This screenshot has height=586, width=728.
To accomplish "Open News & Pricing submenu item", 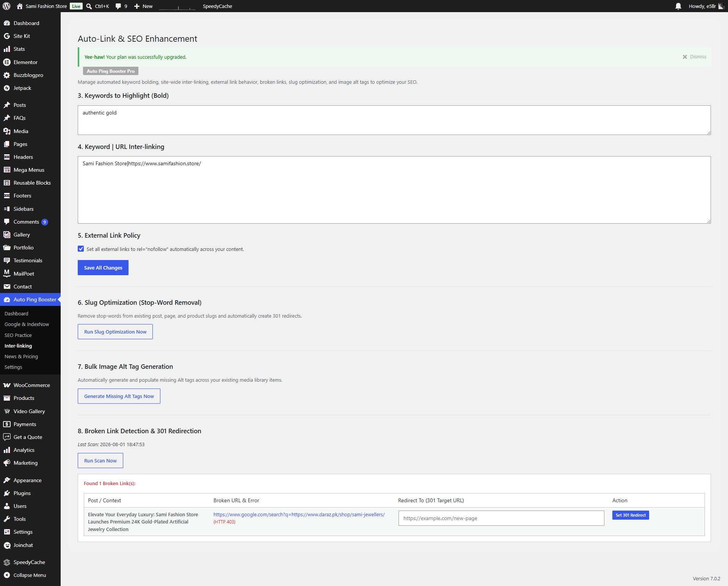I will tap(21, 356).
